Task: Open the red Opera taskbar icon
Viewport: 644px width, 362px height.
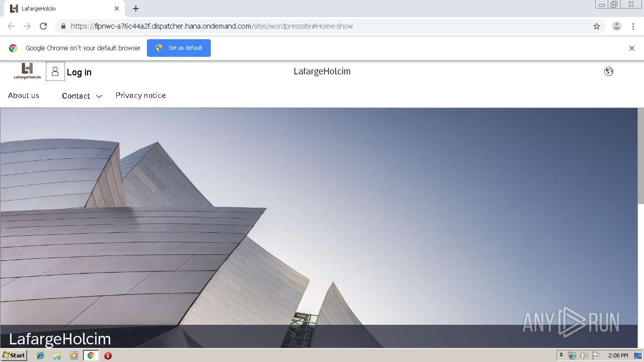Action: point(108,355)
